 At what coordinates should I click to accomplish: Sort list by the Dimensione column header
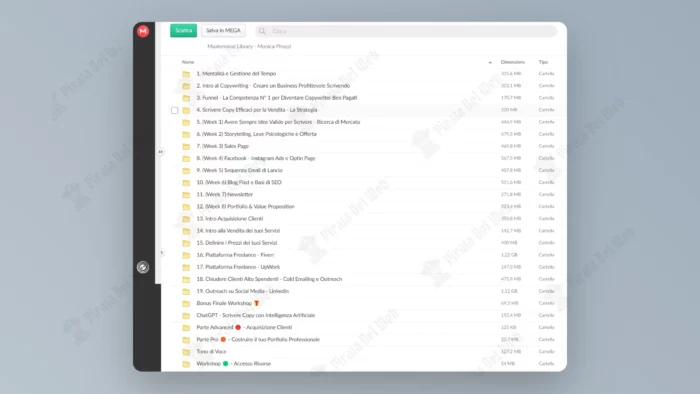512,62
